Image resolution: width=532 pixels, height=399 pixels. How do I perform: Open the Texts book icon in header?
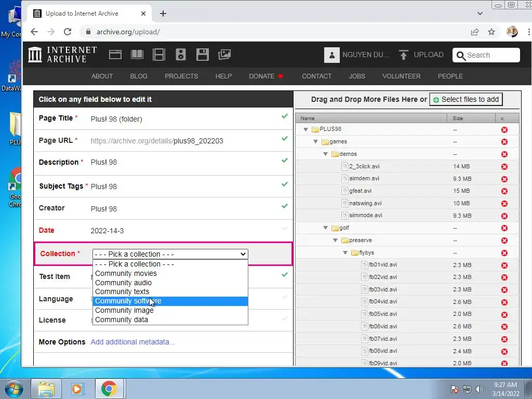137,55
